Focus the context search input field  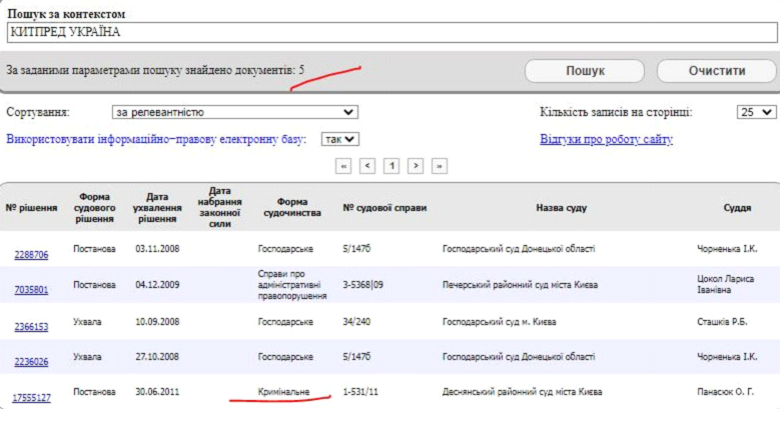point(390,32)
